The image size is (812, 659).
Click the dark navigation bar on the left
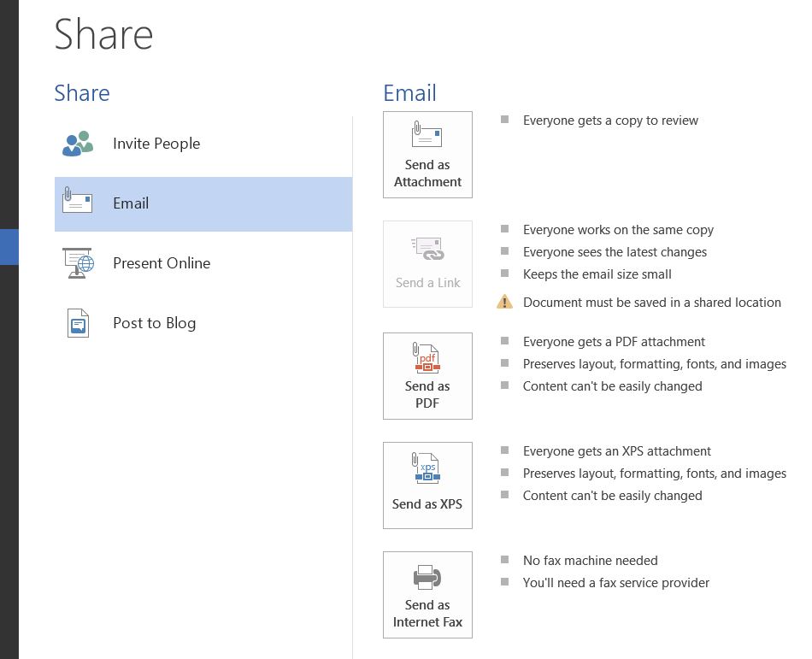(x=9, y=427)
